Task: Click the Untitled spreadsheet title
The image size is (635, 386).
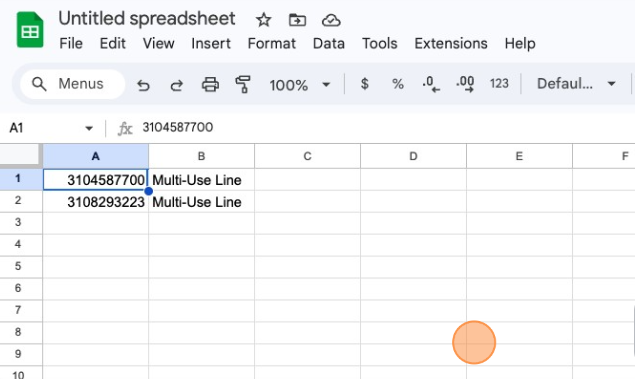Action: [147, 19]
